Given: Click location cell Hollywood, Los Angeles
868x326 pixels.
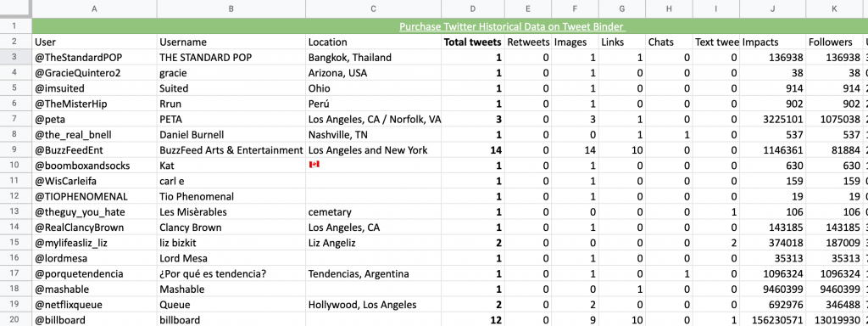Looking at the screenshot, I should pyautogui.click(x=373, y=305).
